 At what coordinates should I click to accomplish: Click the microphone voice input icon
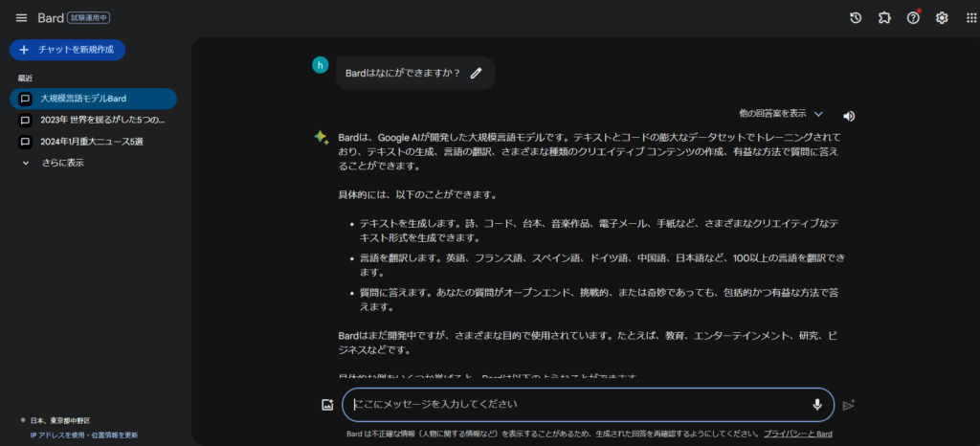click(x=817, y=405)
